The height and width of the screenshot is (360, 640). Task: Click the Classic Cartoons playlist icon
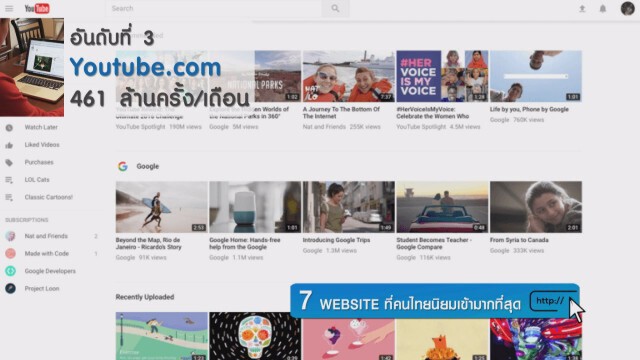tap(9, 198)
